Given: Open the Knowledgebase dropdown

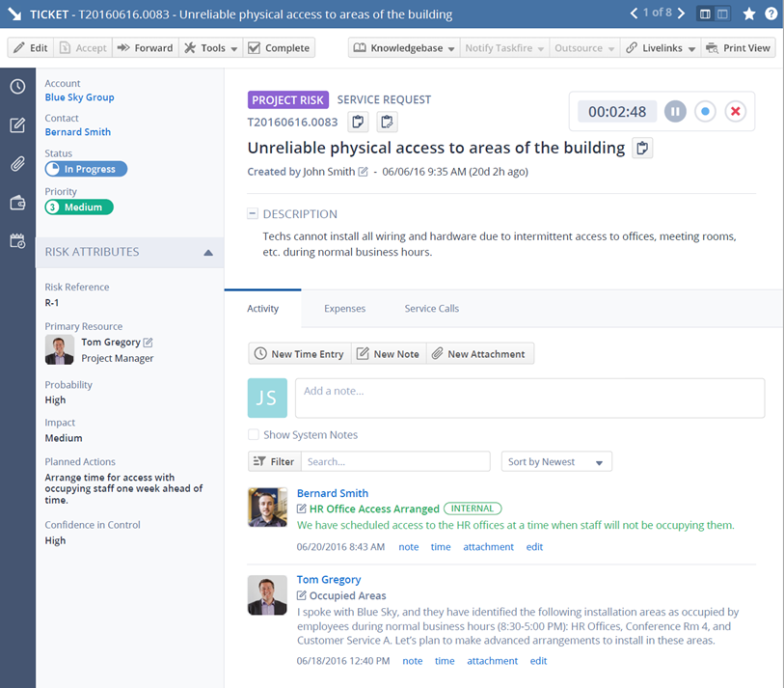Looking at the screenshot, I should click(x=404, y=48).
